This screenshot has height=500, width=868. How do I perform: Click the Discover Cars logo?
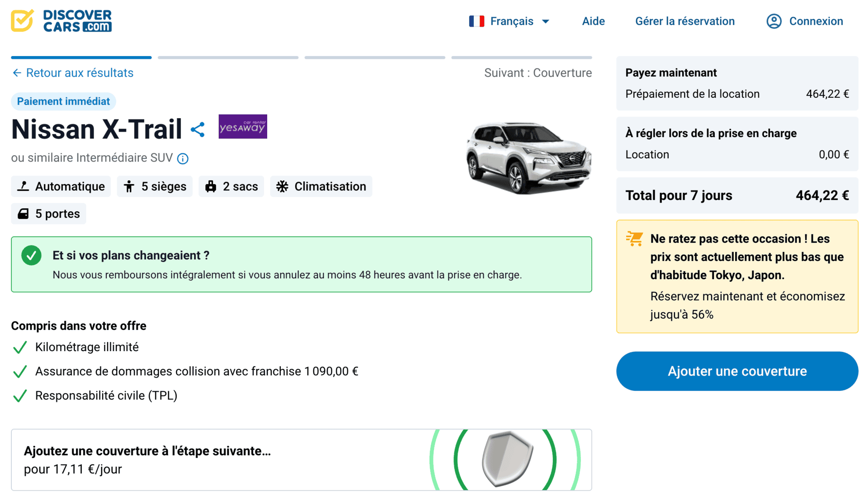(x=61, y=20)
